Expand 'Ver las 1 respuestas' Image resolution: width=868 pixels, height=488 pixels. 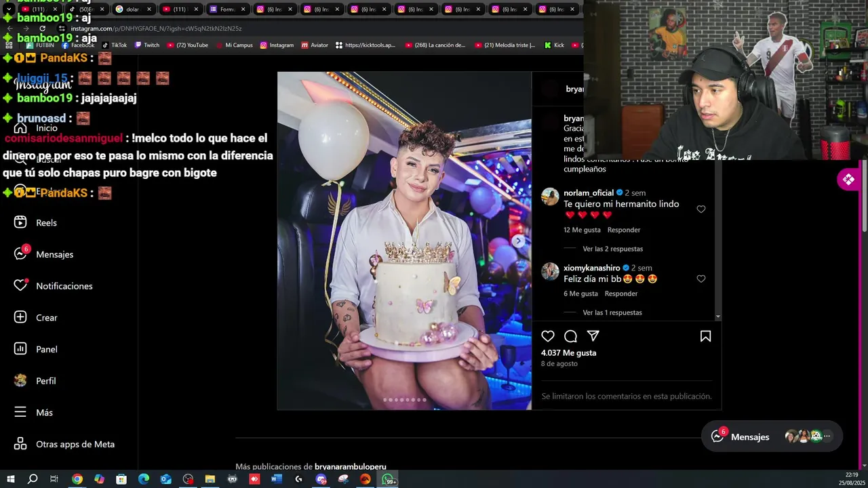612,312
